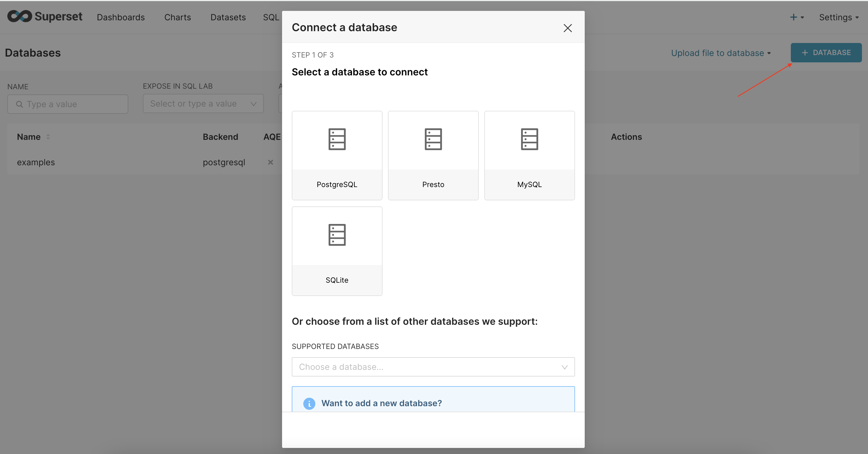868x454 pixels.
Task: Expand the Upload file to database dropdown
Action: click(x=721, y=53)
